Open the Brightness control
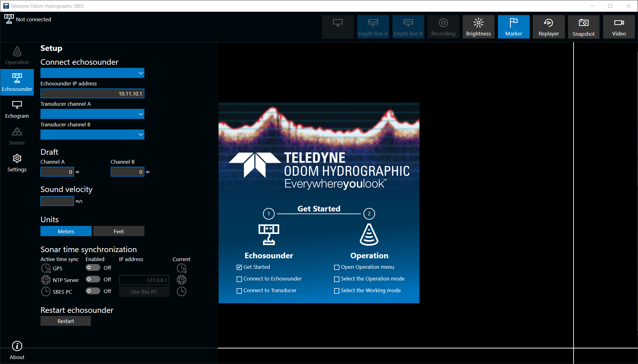The image size is (638, 364). pos(478,27)
